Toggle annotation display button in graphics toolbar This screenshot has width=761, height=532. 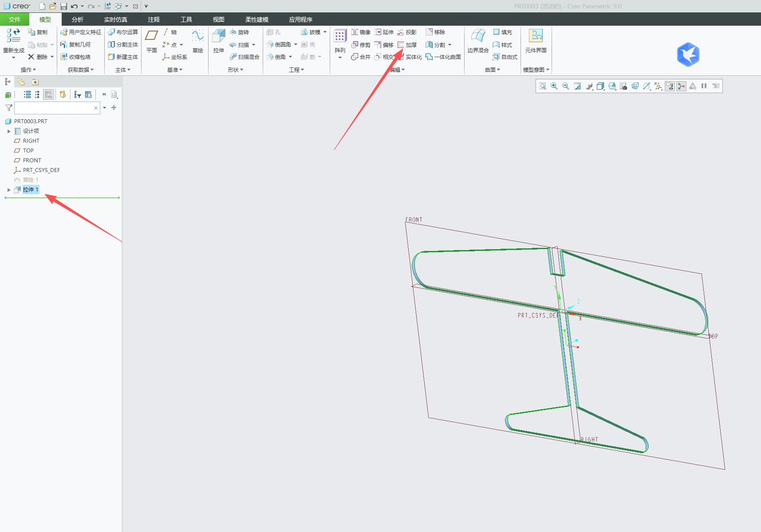670,86
